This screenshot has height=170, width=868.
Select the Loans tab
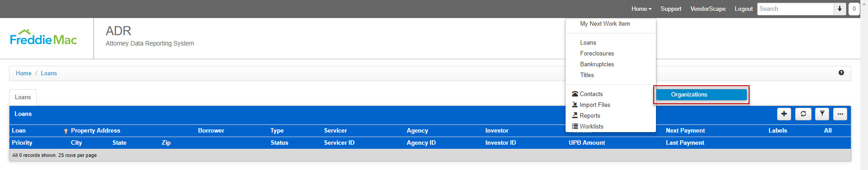[x=23, y=97]
